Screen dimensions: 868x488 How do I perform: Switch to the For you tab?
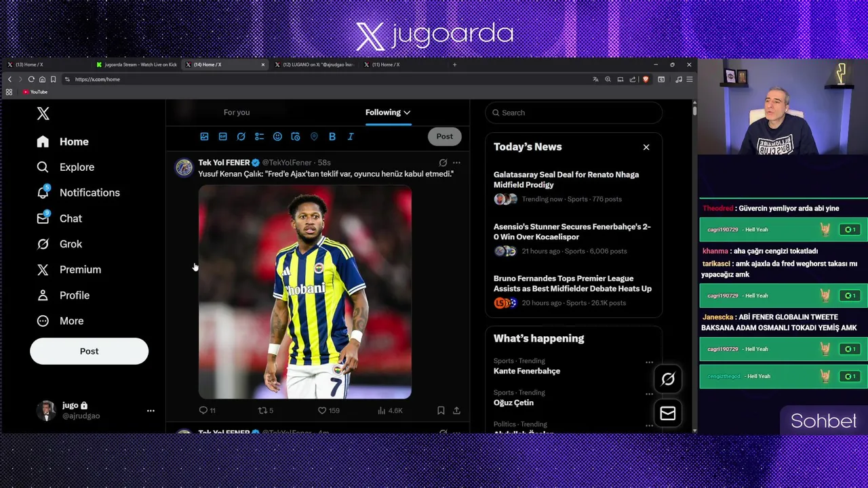[x=237, y=113]
